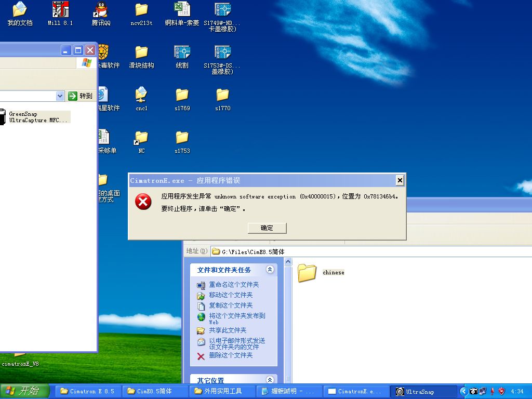This screenshot has height=399, width=532.
Task: Click 确定 to terminate the program
Action: click(267, 228)
